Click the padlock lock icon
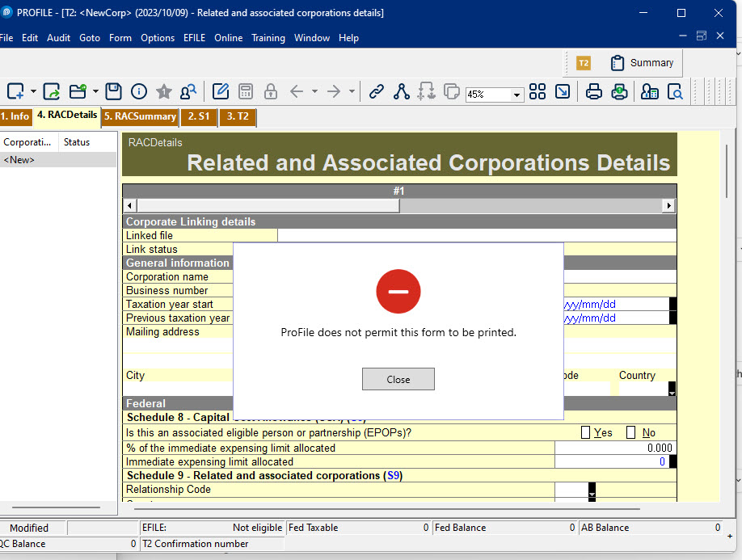Screen dimensions: 742x560 [271, 91]
